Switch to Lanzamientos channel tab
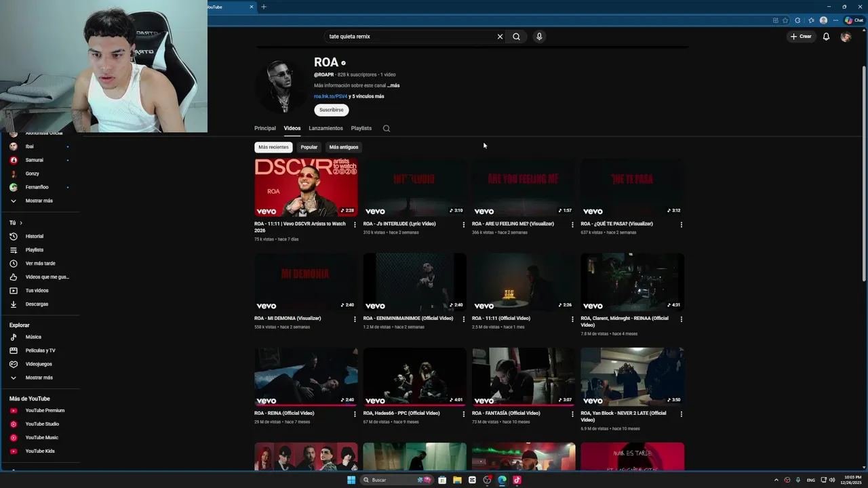 pyautogui.click(x=326, y=128)
